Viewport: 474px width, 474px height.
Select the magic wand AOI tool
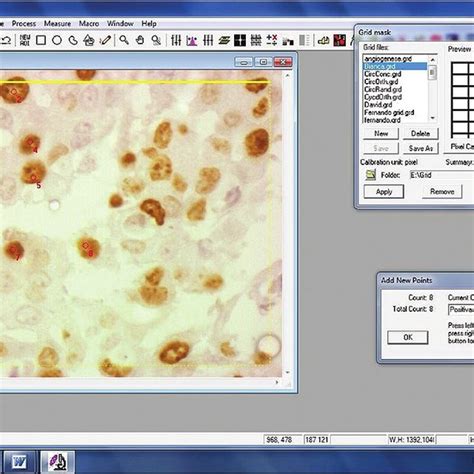[x=89, y=40]
